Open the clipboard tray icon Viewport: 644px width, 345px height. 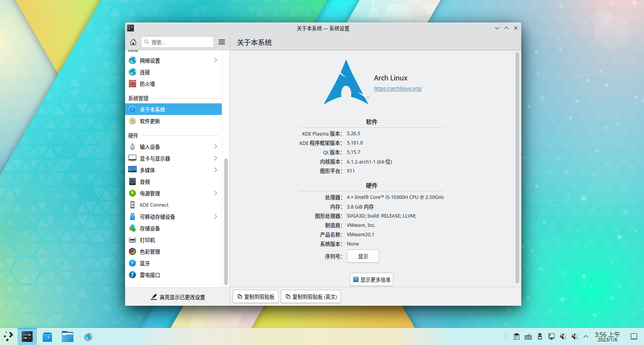pyautogui.click(x=517, y=337)
